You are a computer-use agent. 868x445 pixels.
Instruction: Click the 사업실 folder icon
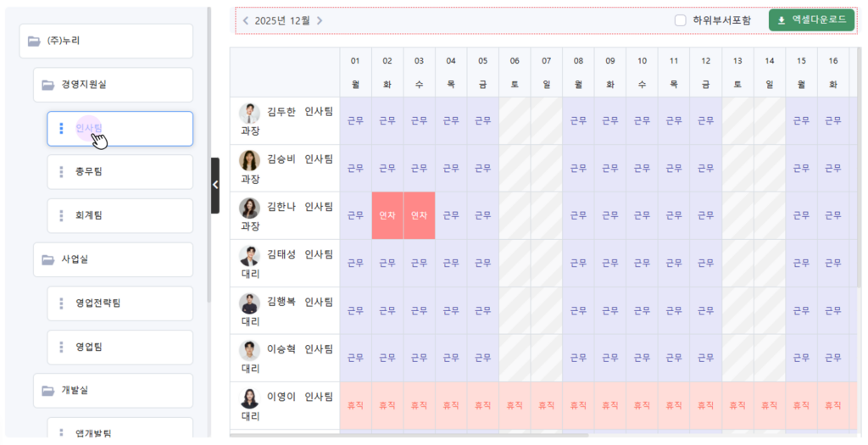click(x=48, y=259)
